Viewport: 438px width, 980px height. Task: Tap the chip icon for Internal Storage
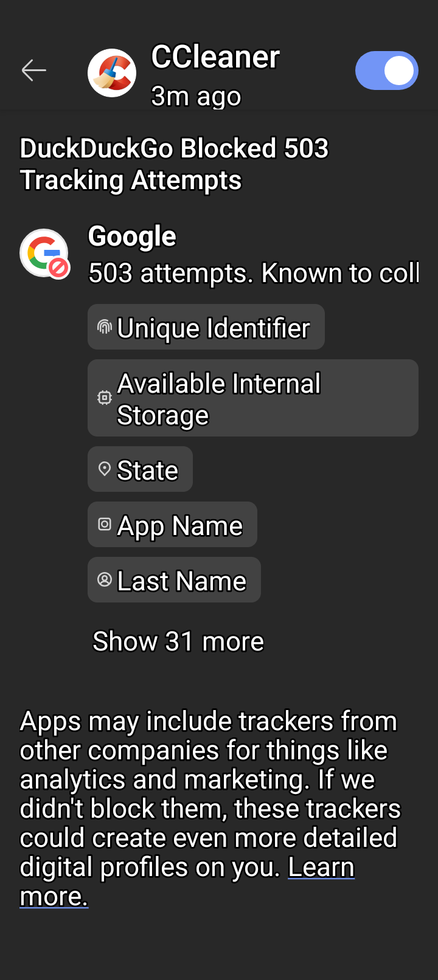(x=105, y=398)
